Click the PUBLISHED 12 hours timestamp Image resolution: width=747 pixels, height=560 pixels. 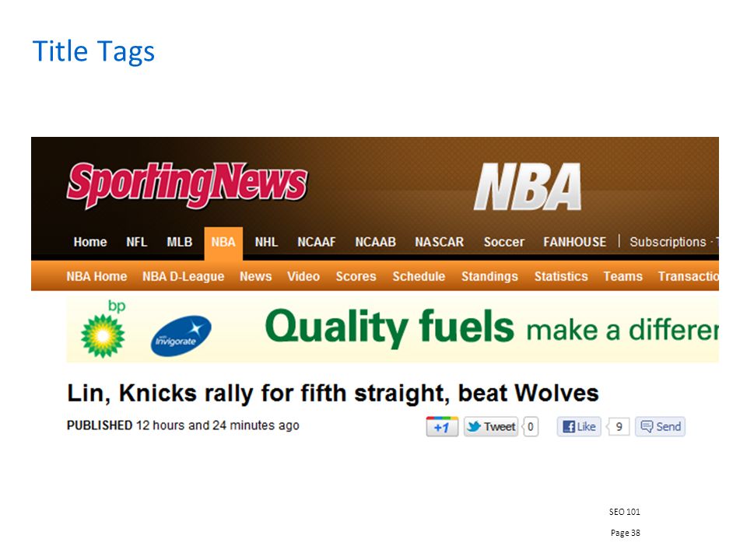coord(183,425)
